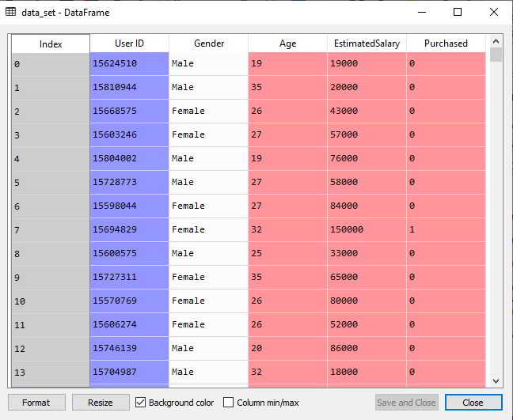Click the User ID column header
513x420 pixels.
(129, 44)
